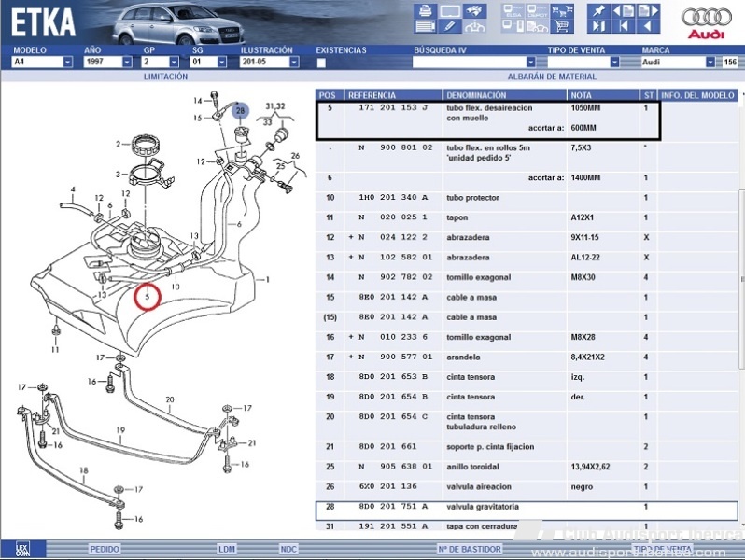Image resolution: width=745 pixels, height=560 pixels.
Task: Open the binoculars search tool
Action: pos(474,11)
